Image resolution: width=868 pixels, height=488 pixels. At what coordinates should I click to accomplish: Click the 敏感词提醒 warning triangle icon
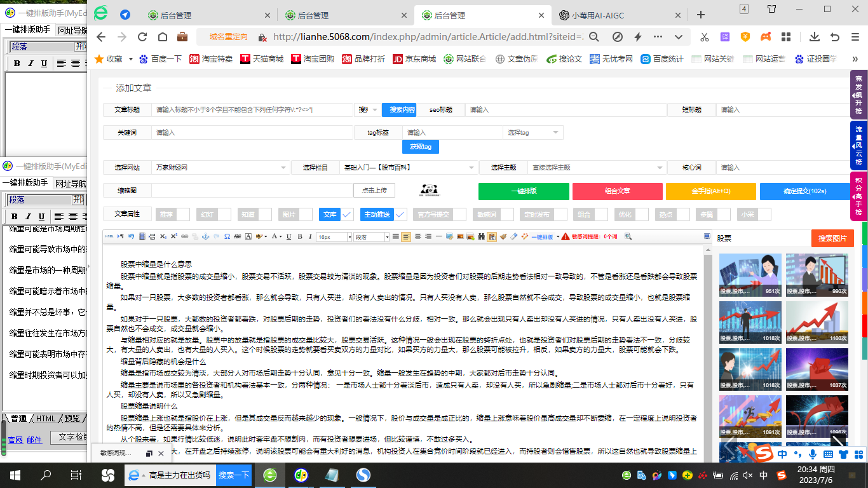(565, 236)
